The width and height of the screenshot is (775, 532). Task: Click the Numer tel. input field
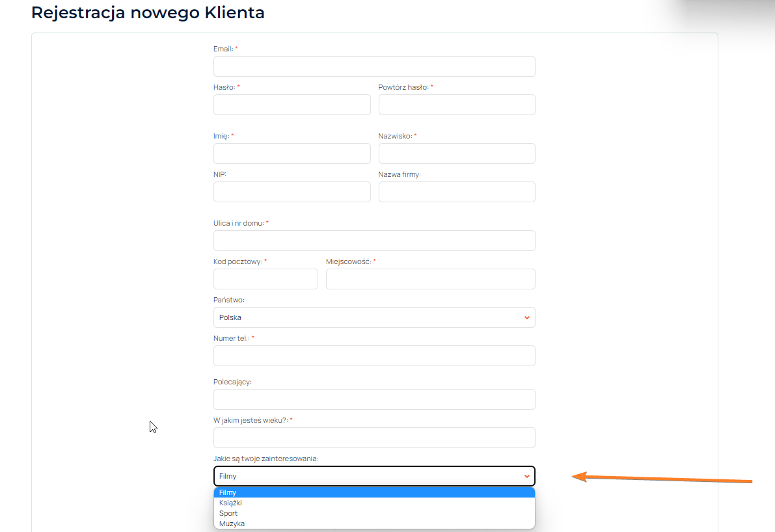coord(374,356)
